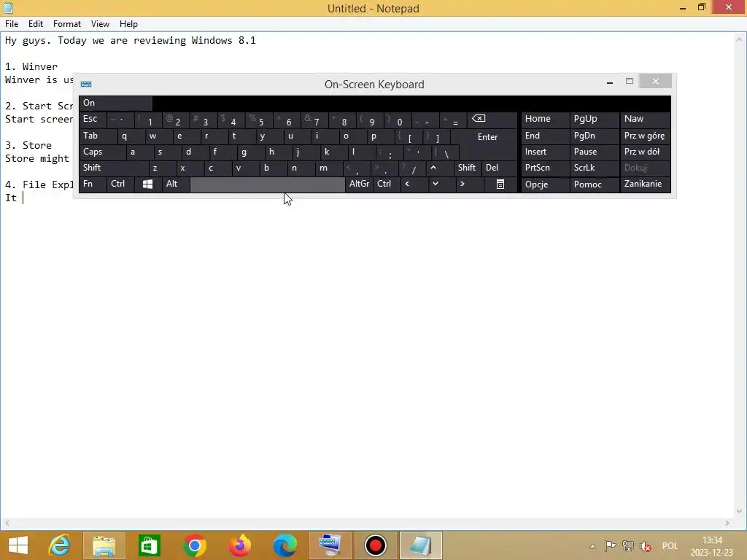Click Notepad horizontal scrollbar right arrow

727,524
